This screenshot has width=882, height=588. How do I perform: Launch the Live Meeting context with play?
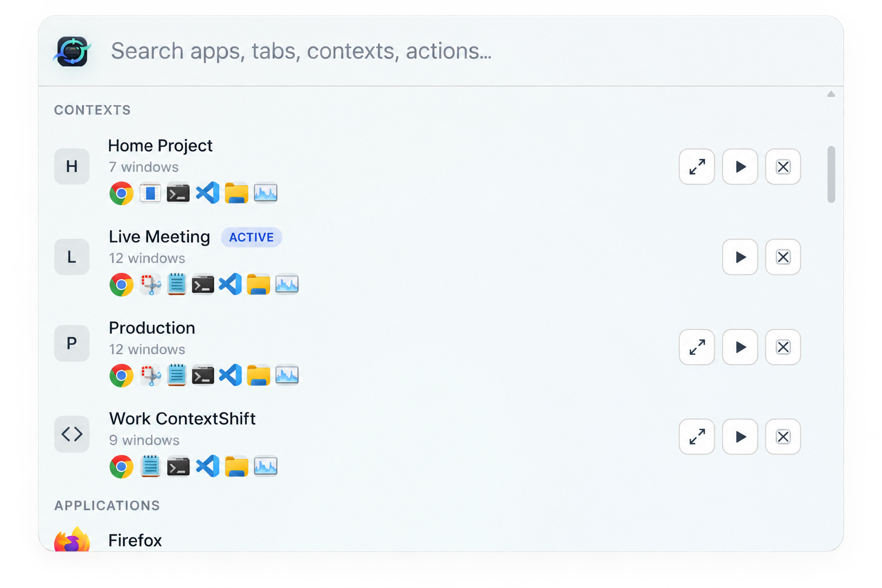click(x=740, y=257)
